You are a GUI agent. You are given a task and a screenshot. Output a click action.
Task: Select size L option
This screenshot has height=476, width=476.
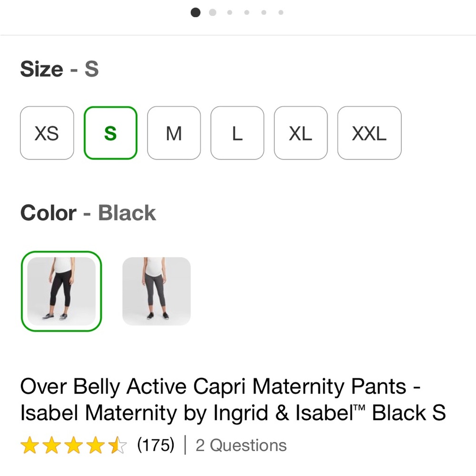pyautogui.click(x=237, y=133)
